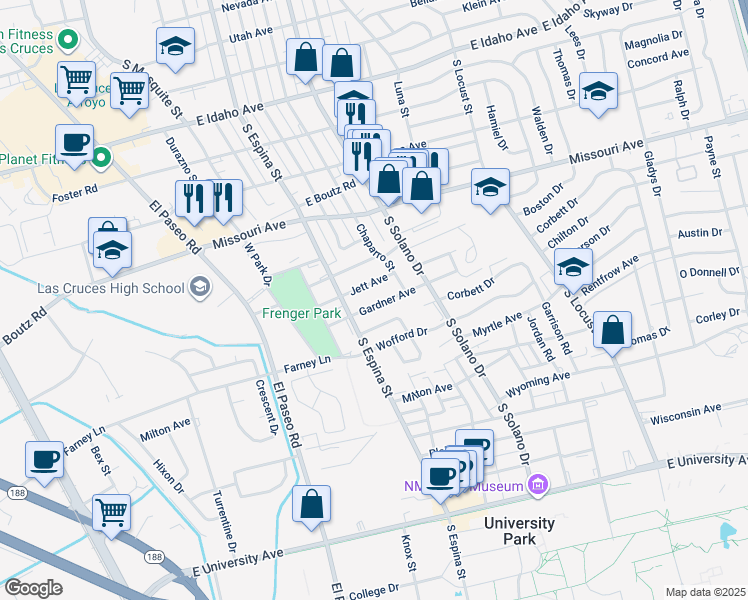Click the Hixon Dr street label
Image resolution: width=748 pixels, height=600 pixels.
[168, 476]
